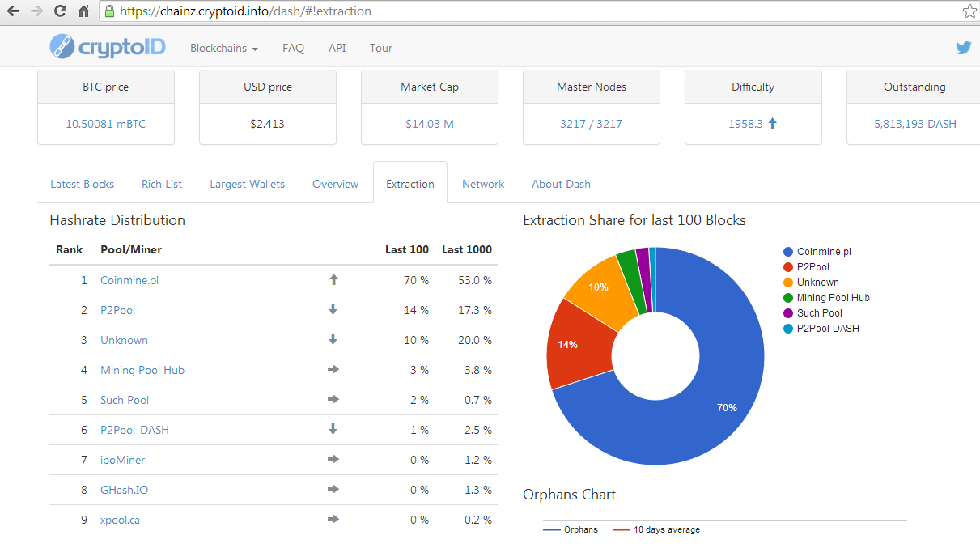
Task: Click the 10.50081 mBTC price value
Action: pyautogui.click(x=106, y=124)
